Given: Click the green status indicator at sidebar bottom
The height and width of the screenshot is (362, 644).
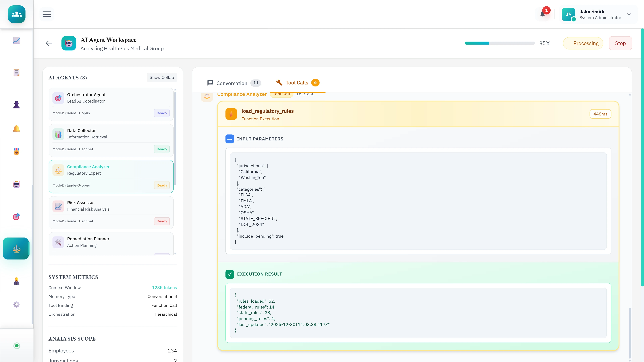Looking at the screenshot, I should point(16,346).
